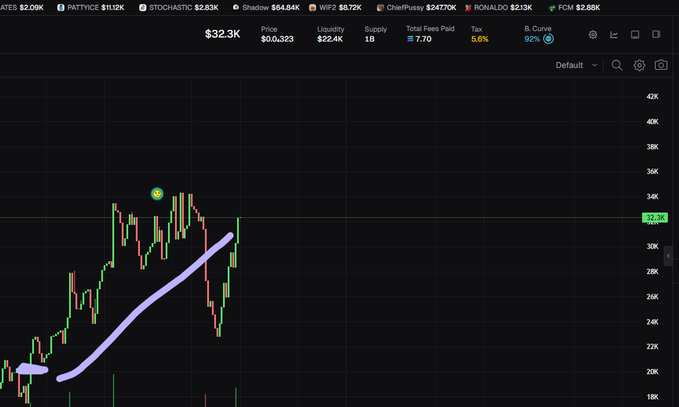Click the PATTYICE token icon in ticker
Viewport: 679px width, 407px height.
click(x=61, y=8)
